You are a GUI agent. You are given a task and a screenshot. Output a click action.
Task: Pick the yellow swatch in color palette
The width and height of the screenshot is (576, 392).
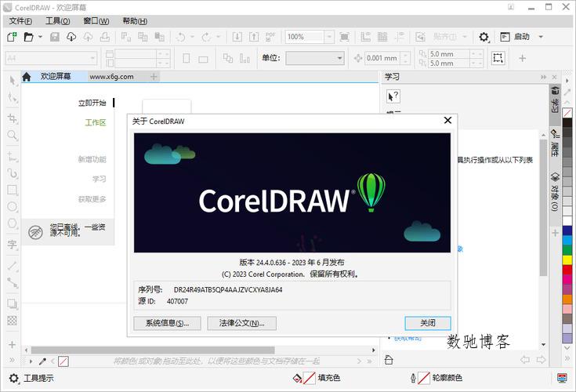[x=567, y=260]
